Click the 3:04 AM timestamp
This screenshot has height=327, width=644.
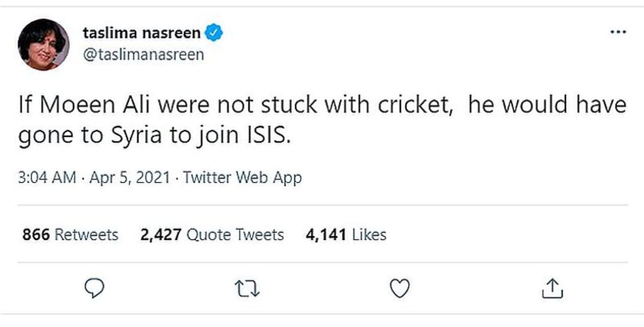pyautogui.click(x=47, y=178)
